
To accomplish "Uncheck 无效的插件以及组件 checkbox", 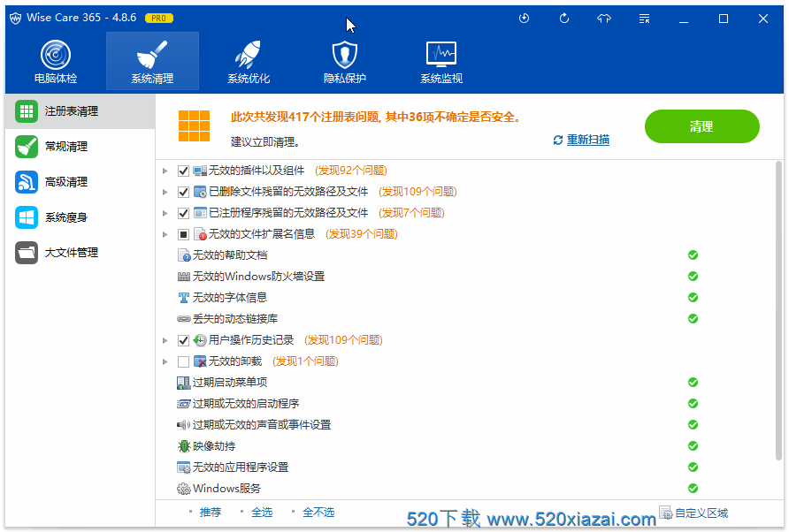I will point(183,171).
